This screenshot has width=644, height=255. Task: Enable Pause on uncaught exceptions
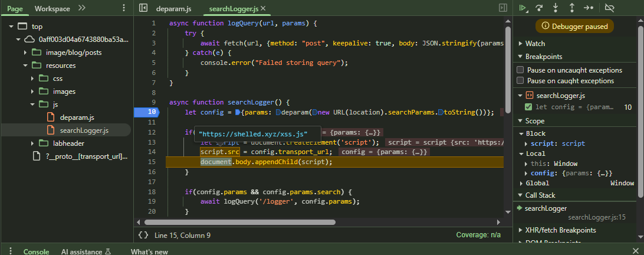pyautogui.click(x=520, y=70)
